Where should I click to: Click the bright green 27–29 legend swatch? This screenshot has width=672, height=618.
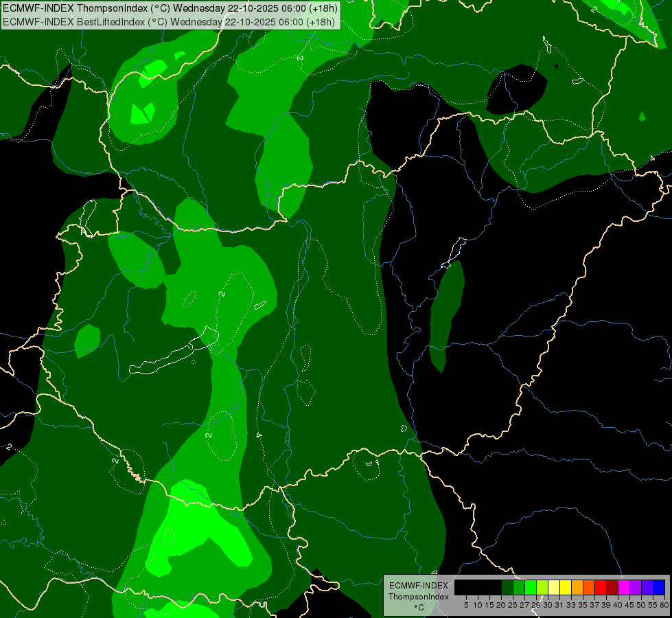tap(531, 587)
